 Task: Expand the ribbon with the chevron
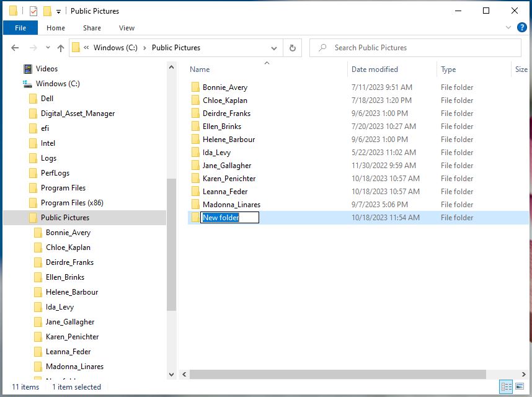click(508, 27)
